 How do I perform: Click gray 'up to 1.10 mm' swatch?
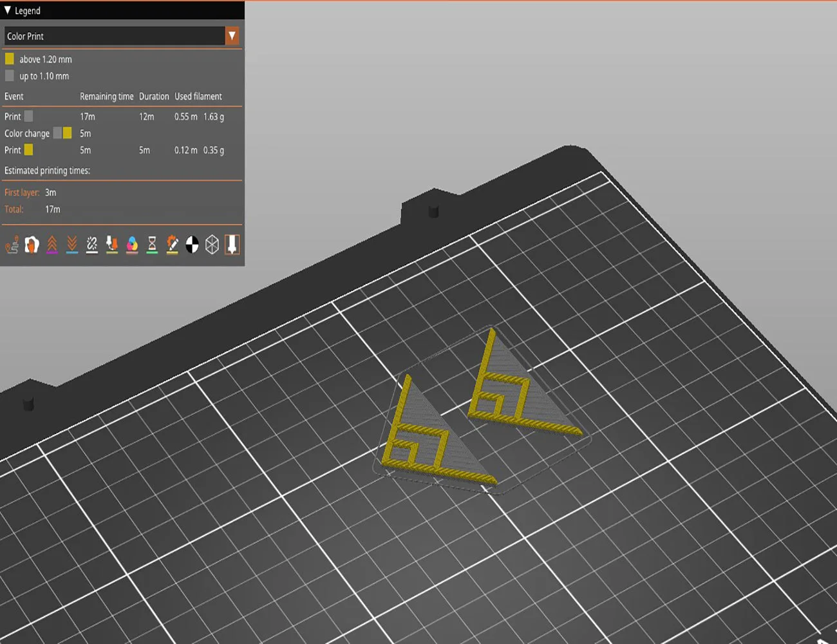[10, 75]
